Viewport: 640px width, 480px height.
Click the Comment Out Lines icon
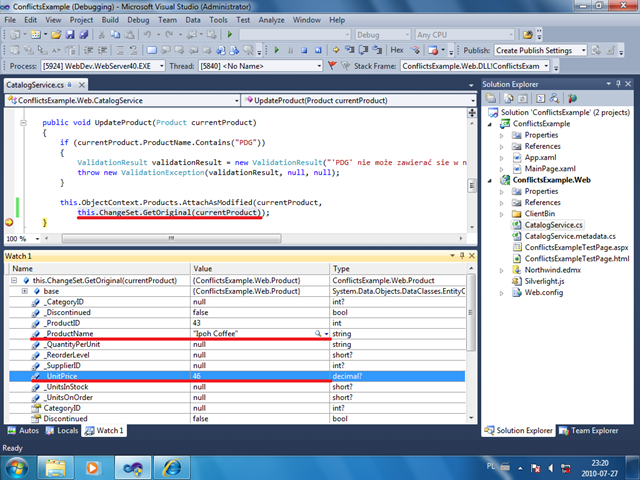pyautogui.click(x=120, y=50)
